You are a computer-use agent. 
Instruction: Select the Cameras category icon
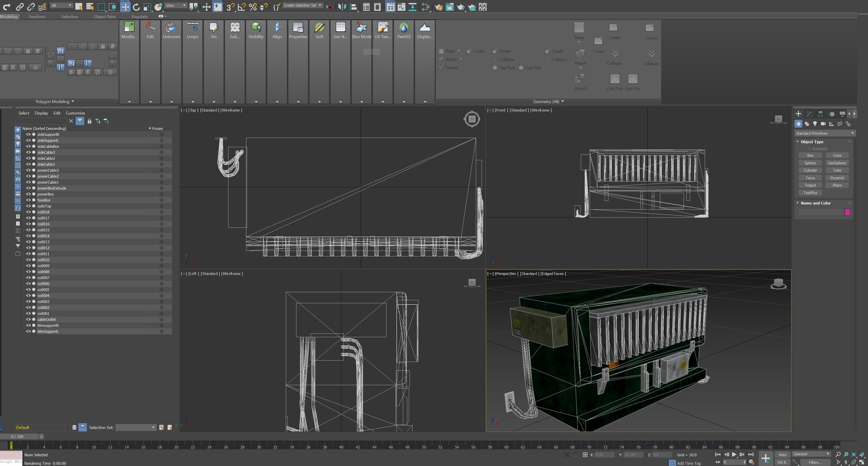pos(823,124)
